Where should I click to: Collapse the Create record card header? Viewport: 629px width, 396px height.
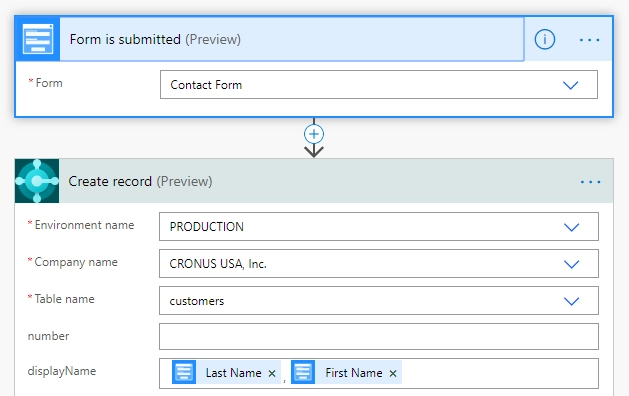pos(313,181)
